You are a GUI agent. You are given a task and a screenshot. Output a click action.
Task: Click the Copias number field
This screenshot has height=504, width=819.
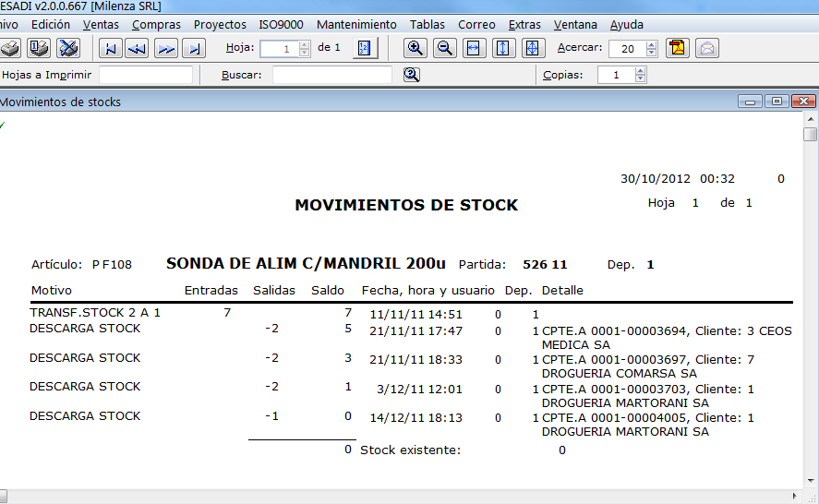tap(617, 75)
